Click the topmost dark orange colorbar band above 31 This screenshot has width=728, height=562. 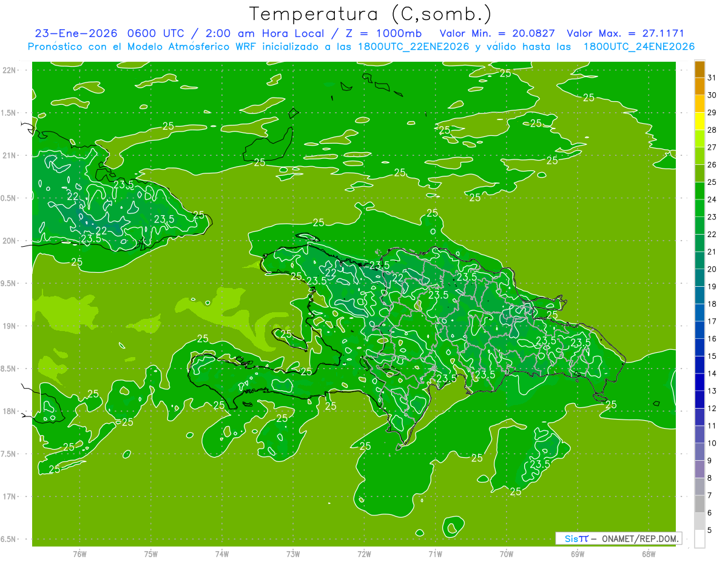point(699,69)
